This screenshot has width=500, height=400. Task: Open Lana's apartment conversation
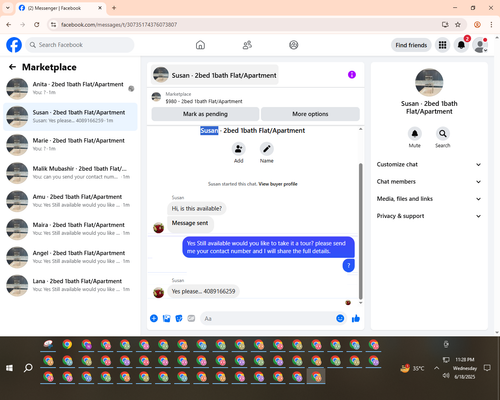70,285
